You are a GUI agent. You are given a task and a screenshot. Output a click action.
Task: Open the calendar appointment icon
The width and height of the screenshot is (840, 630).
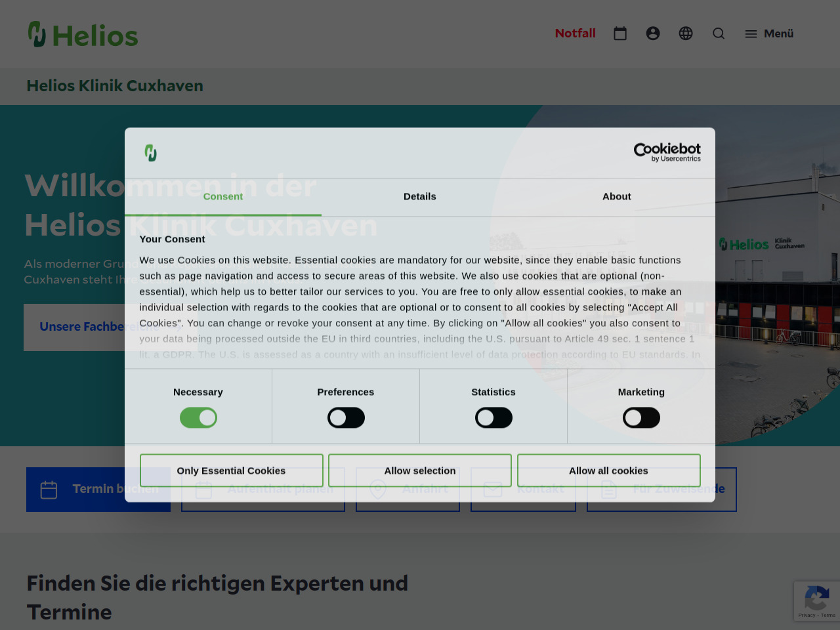[620, 33]
